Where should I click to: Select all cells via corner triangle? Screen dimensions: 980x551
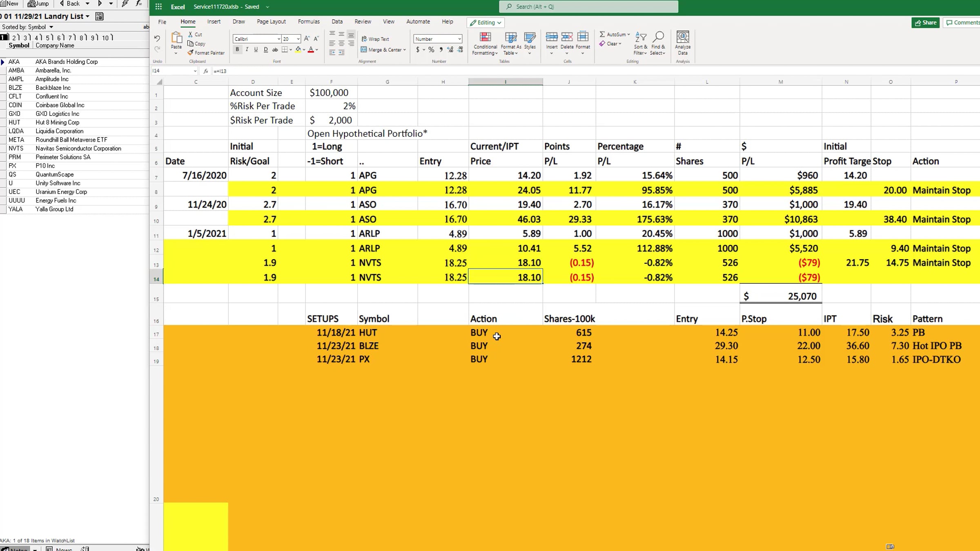[160, 82]
